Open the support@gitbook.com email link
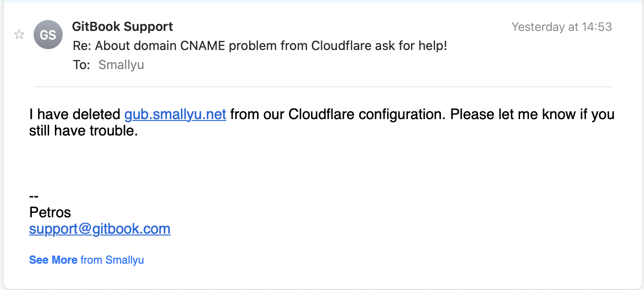Screen dimensions: 644x290 (100, 229)
